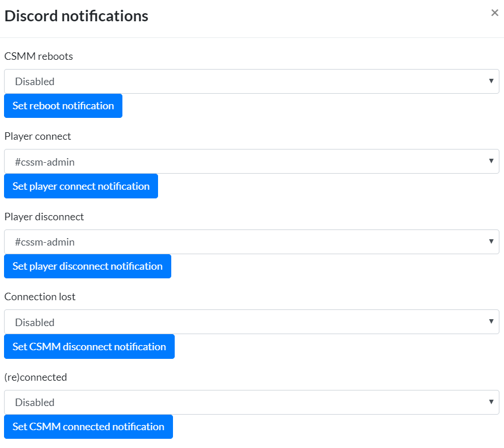
Task: Click the arrow on Player connect dropdown
Action: pyautogui.click(x=491, y=161)
